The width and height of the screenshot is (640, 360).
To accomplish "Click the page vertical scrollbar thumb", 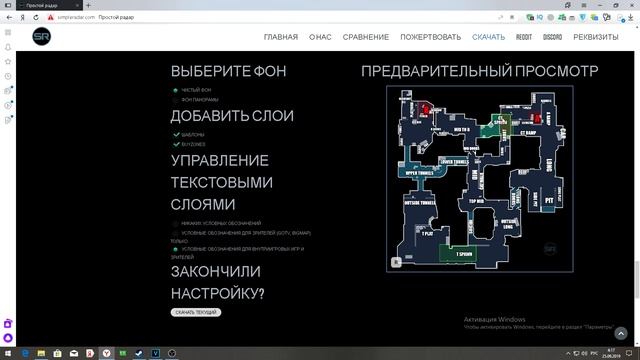I will click(637, 280).
